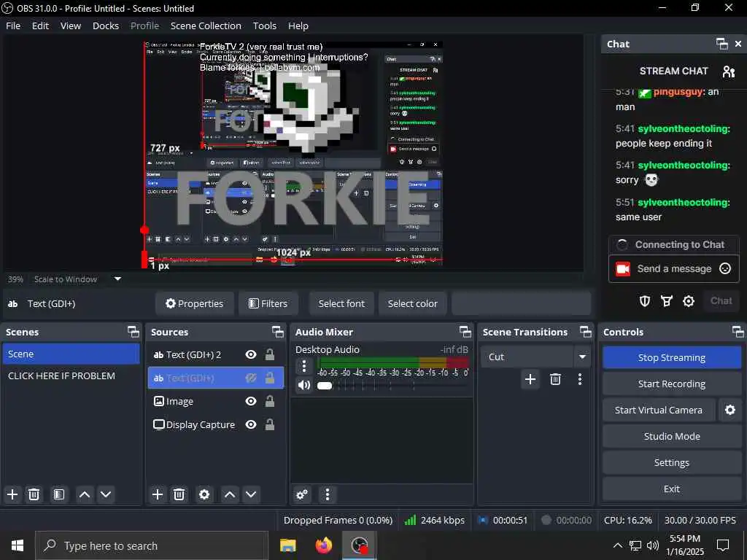Open the Help menu
Screen dimensions: 747x560
298,26
